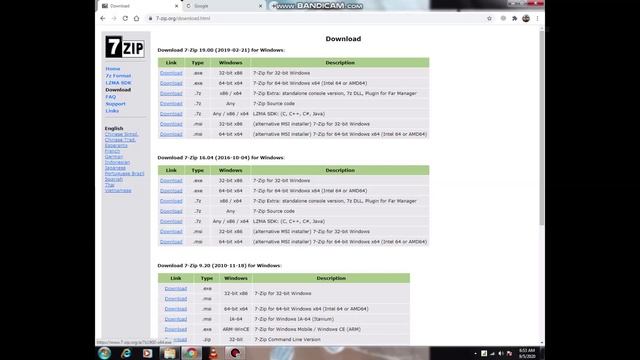640x360 pixels.
Task: Download 7-Zip 16.04 64-bit .msi installer
Action: point(171,242)
